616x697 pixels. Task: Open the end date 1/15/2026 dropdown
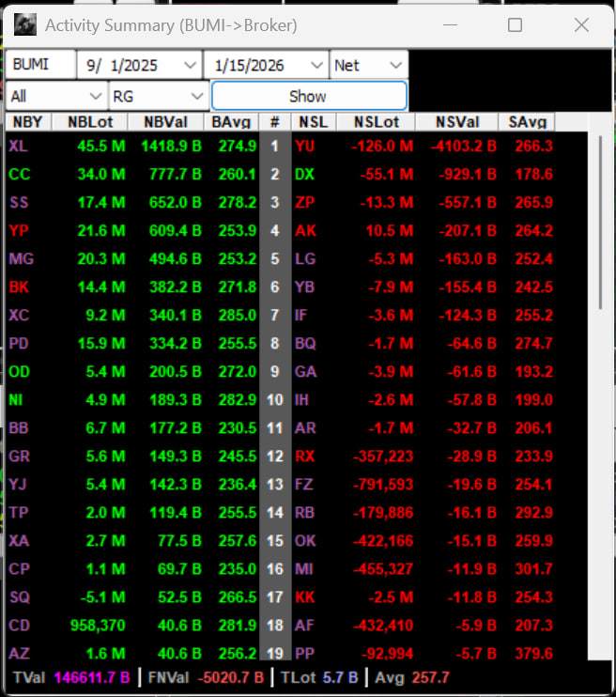tap(316, 66)
